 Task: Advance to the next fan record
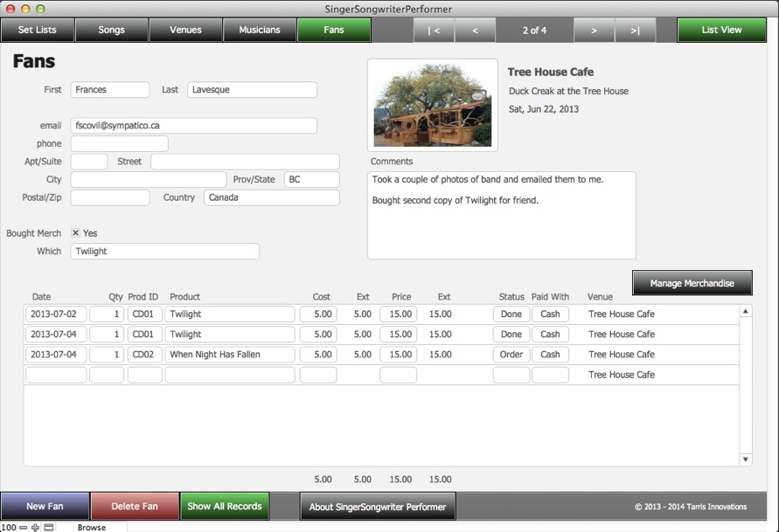click(x=594, y=30)
